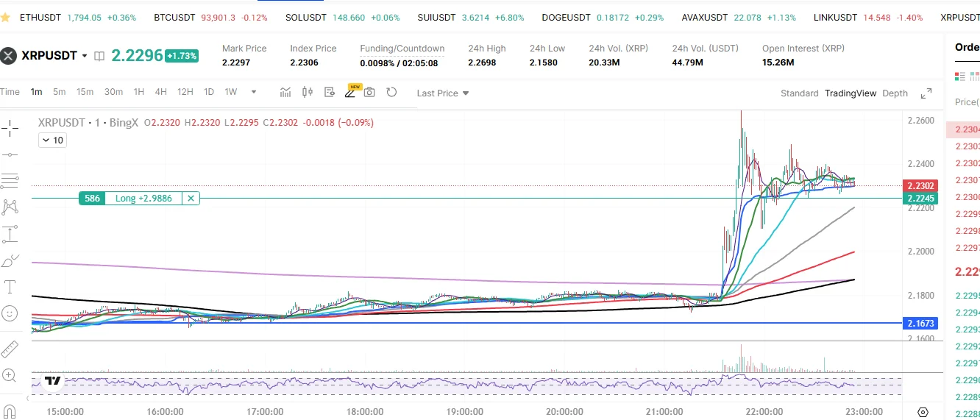Select the 1H timeframe

click(138, 92)
